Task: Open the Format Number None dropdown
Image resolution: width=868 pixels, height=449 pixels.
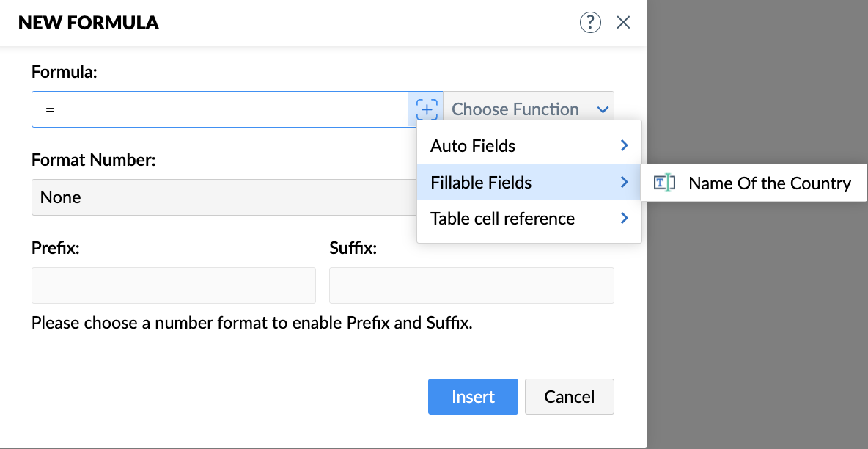Action: pos(220,197)
